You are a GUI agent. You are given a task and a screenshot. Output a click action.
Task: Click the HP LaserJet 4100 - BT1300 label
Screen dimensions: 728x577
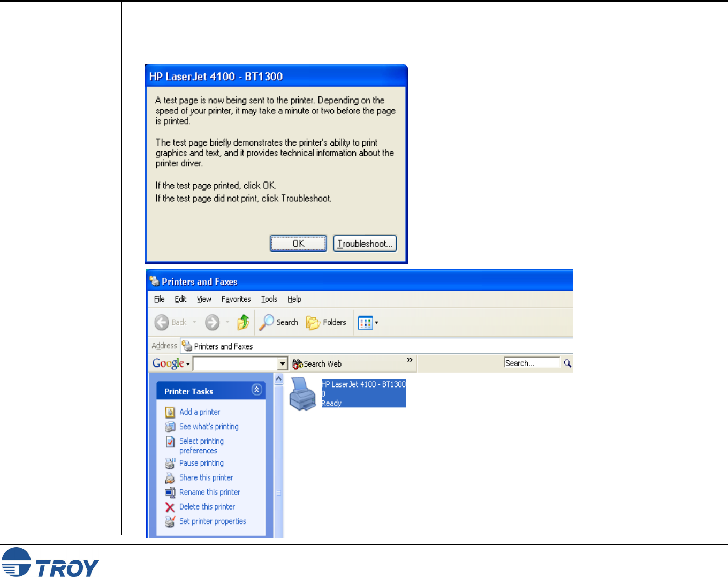pos(363,384)
